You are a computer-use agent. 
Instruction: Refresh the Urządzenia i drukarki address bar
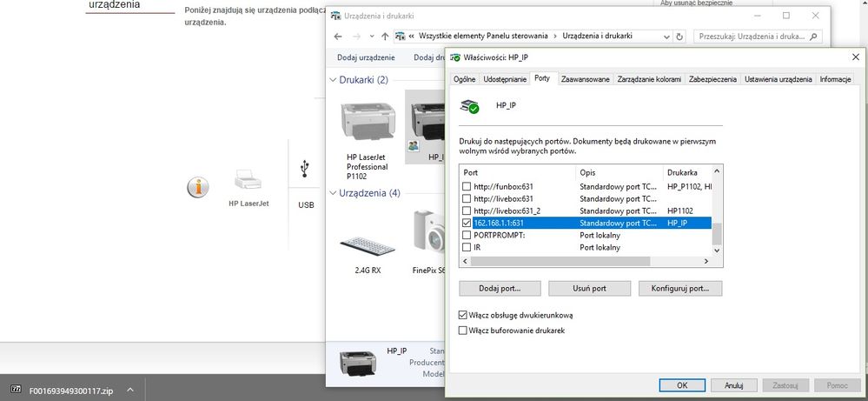tap(679, 37)
